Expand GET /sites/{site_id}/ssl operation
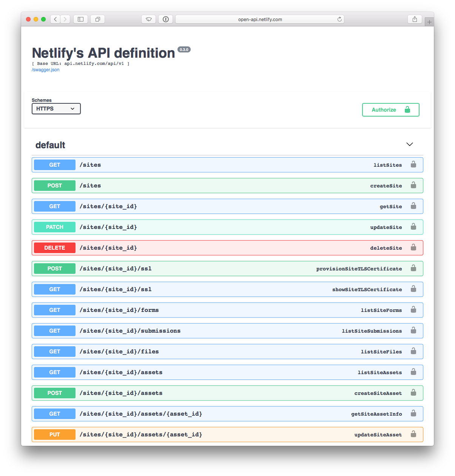This screenshot has width=455, height=476. coord(227,289)
